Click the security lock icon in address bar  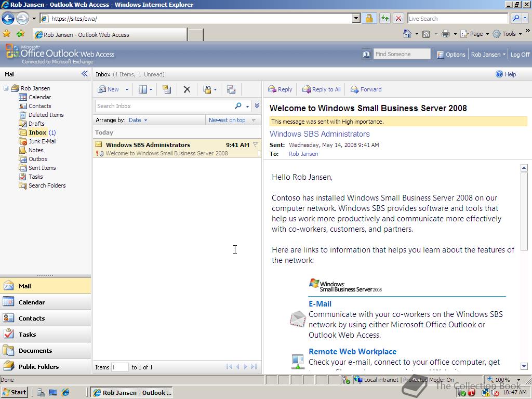pos(369,18)
